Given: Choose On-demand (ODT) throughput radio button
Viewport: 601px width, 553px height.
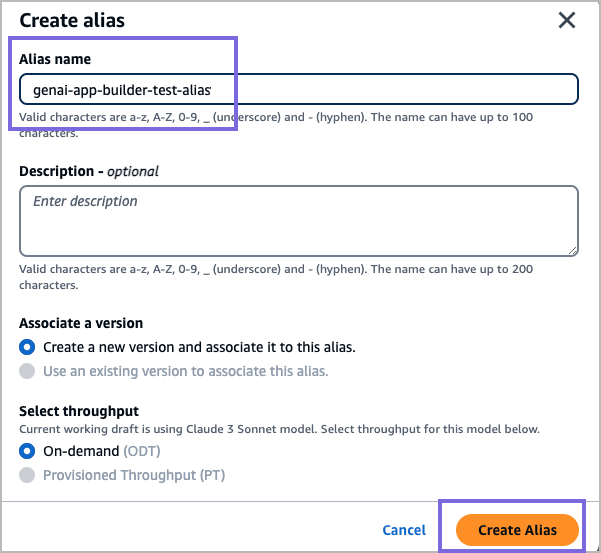Looking at the screenshot, I should tap(27, 452).
